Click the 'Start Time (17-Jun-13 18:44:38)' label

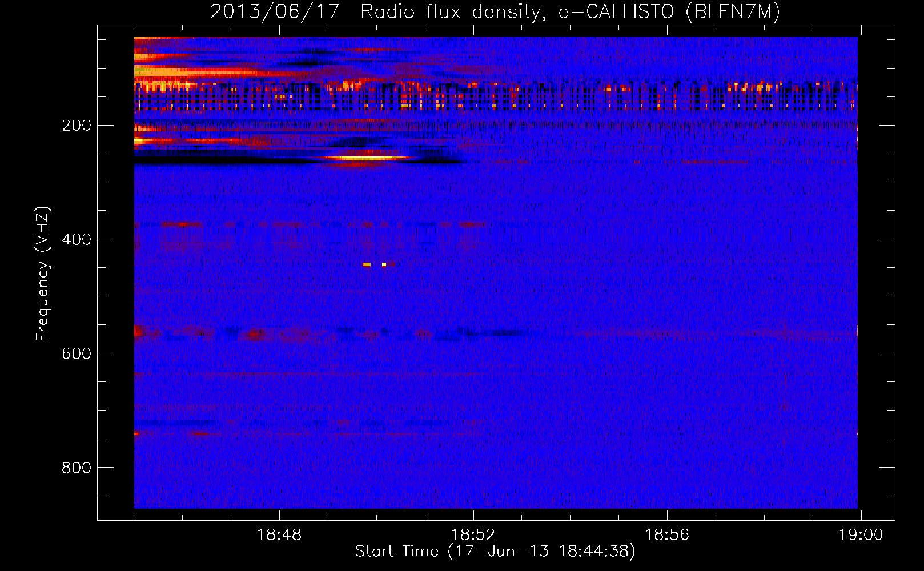click(x=495, y=552)
